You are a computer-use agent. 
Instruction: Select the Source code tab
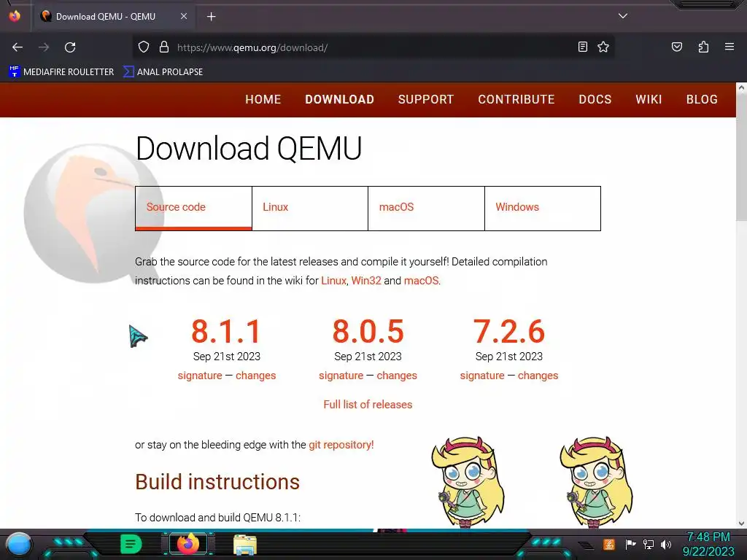tap(193, 208)
